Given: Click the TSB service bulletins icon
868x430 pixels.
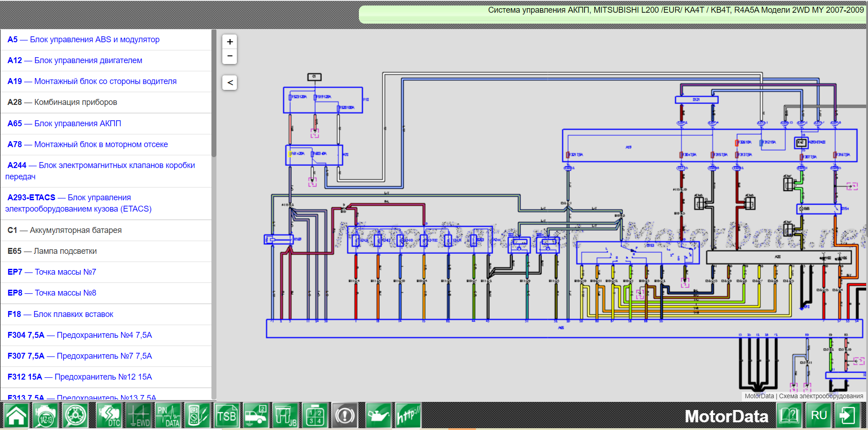Looking at the screenshot, I should (226, 415).
